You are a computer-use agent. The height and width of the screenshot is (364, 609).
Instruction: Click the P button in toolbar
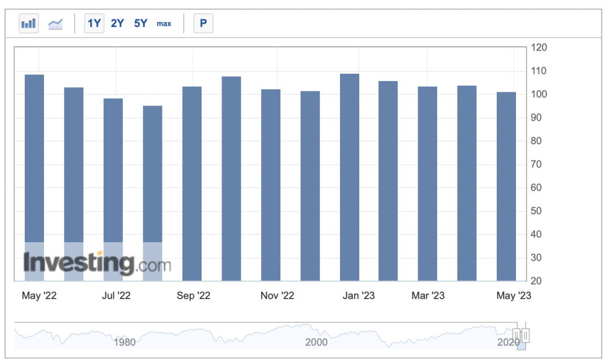(x=203, y=24)
